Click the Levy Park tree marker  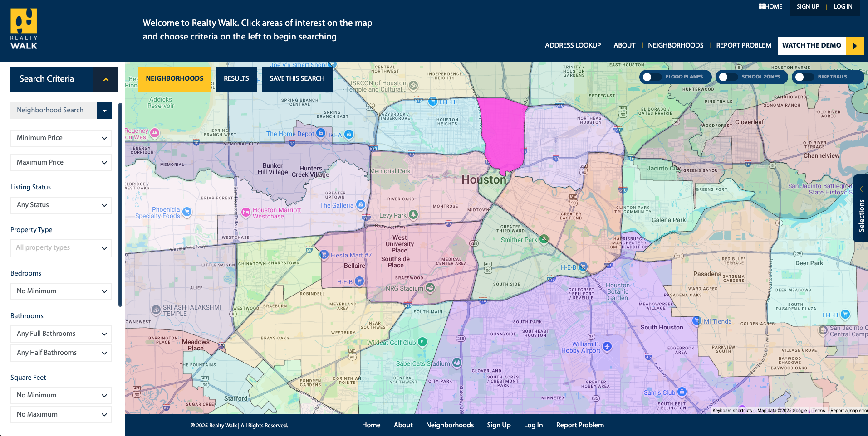click(413, 214)
